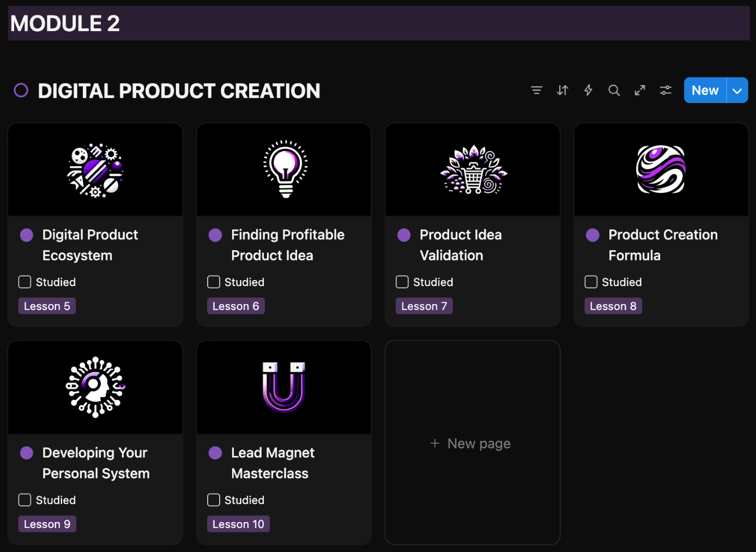Click the lightbulb cover image

(285, 169)
